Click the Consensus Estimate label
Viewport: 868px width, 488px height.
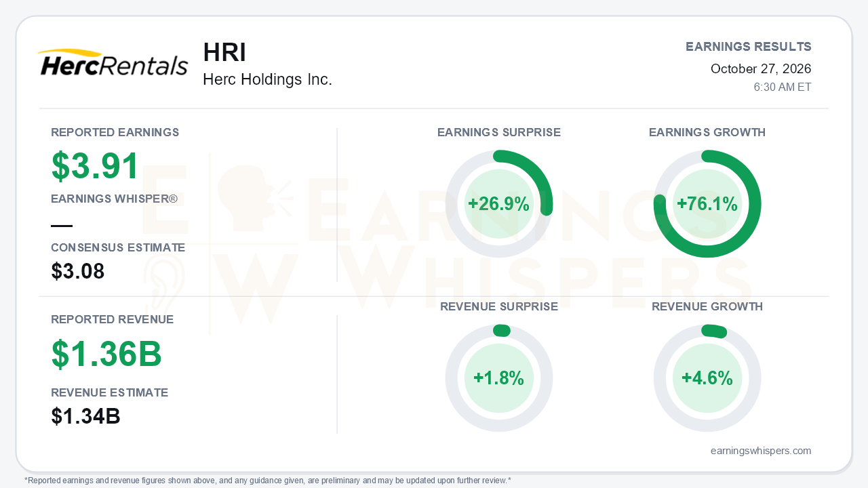(x=118, y=248)
